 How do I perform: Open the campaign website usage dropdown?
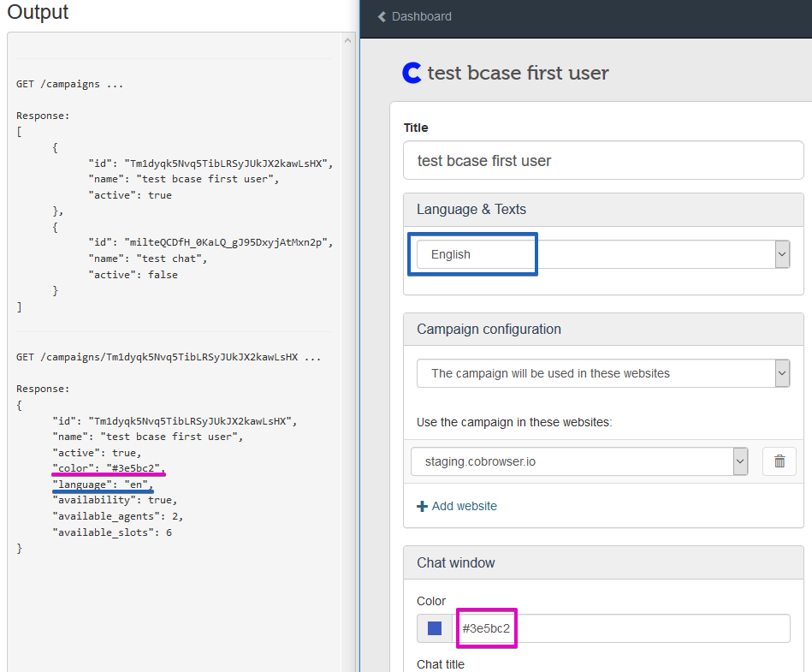(x=599, y=373)
